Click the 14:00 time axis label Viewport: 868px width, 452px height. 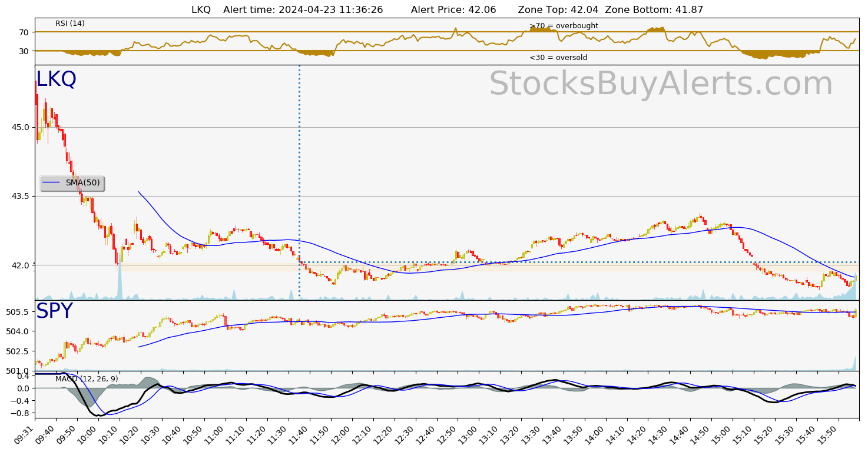(x=596, y=434)
